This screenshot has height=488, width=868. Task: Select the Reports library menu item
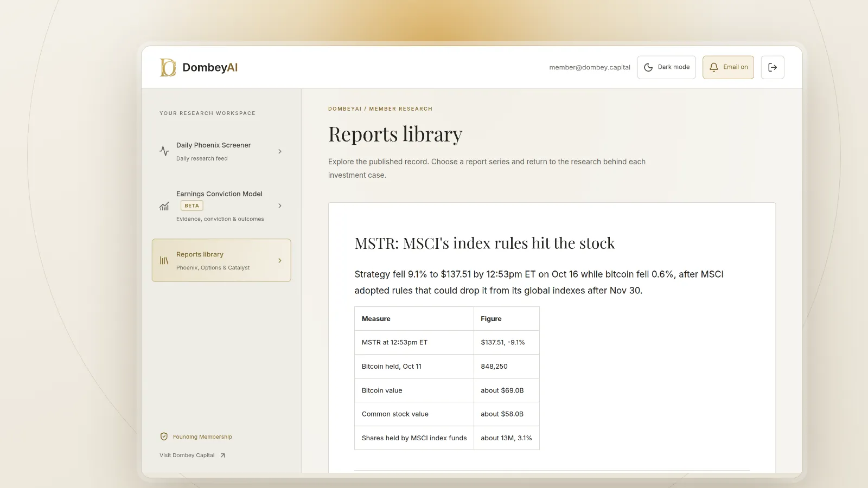(x=221, y=260)
